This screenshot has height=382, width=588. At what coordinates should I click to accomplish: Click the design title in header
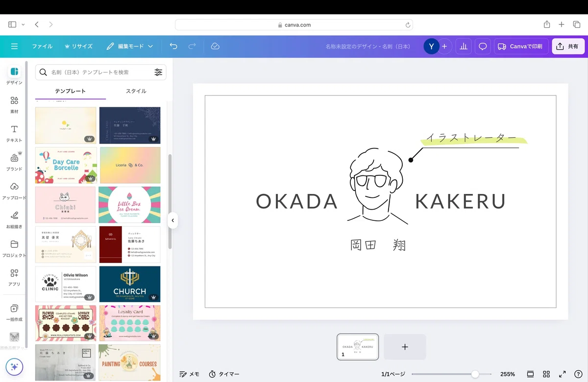[x=368, y=47]
